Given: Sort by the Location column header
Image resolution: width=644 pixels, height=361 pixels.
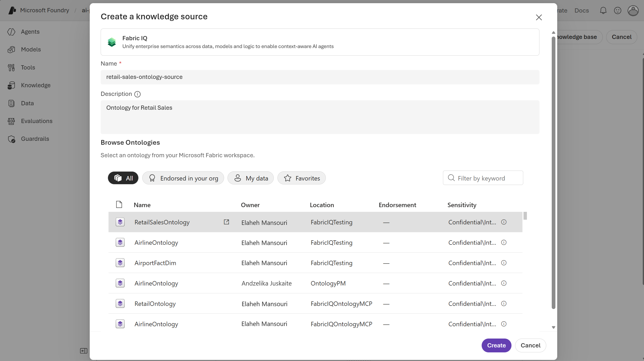Looking at the screenshot, I should tap(322, 205).
